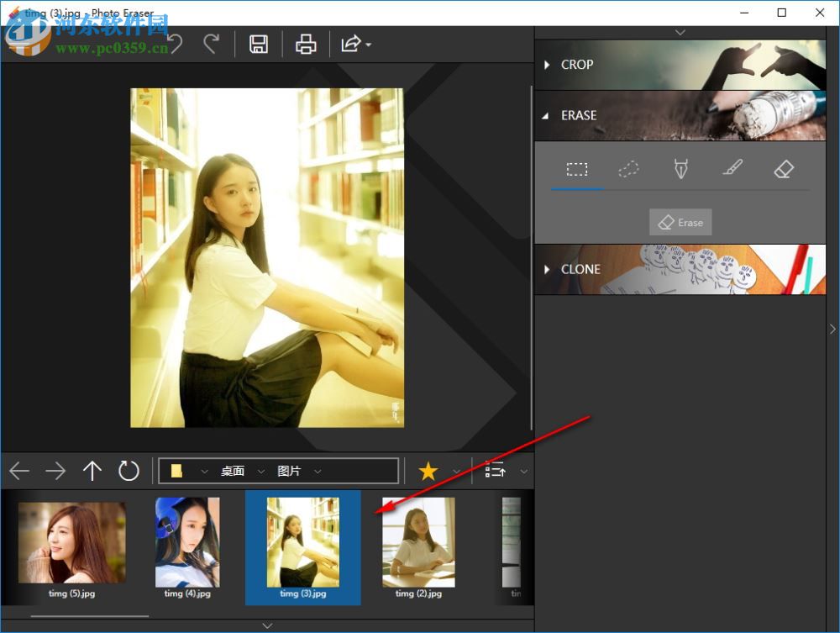Click the Refresh icon above the file browser

point(129,471)
